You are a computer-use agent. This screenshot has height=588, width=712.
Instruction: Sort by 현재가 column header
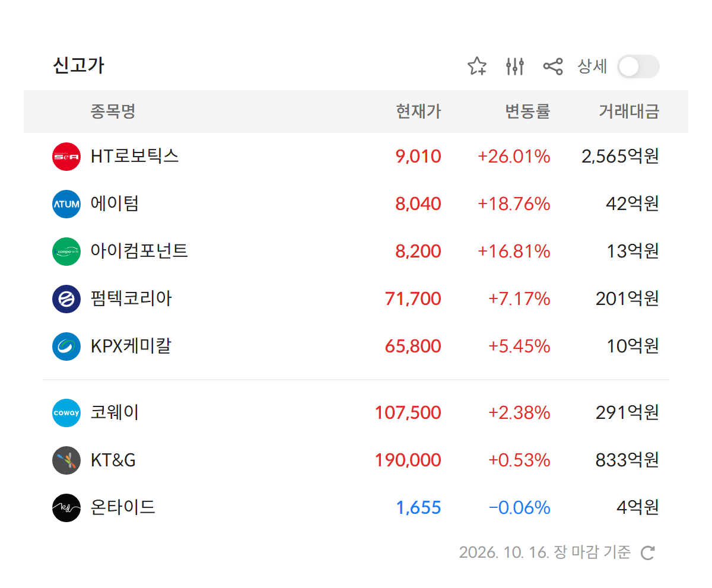pos(419,112)
